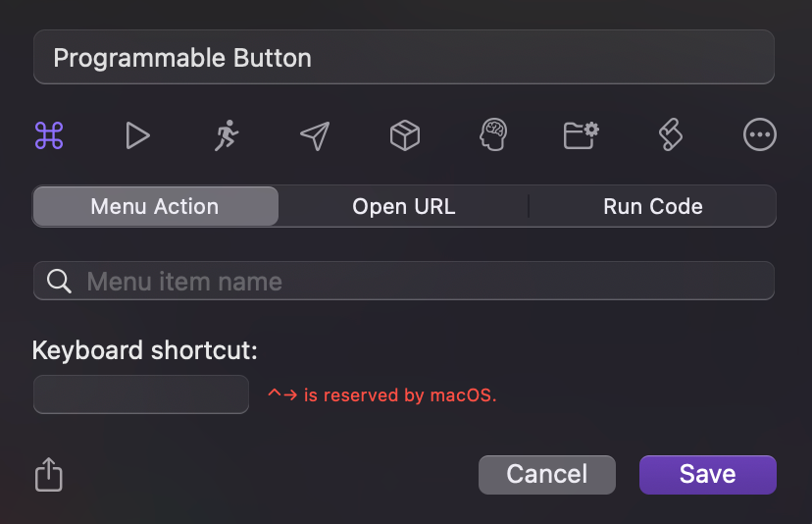
Task: Click the magnifying glass search icon
Action: tap(59, 282)
